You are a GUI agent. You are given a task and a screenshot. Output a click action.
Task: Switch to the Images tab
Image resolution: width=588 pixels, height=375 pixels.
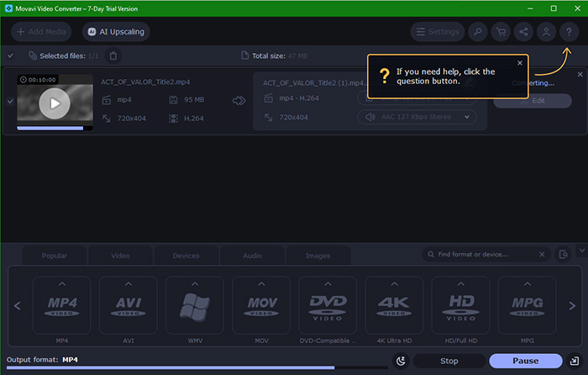pos(318,256)
